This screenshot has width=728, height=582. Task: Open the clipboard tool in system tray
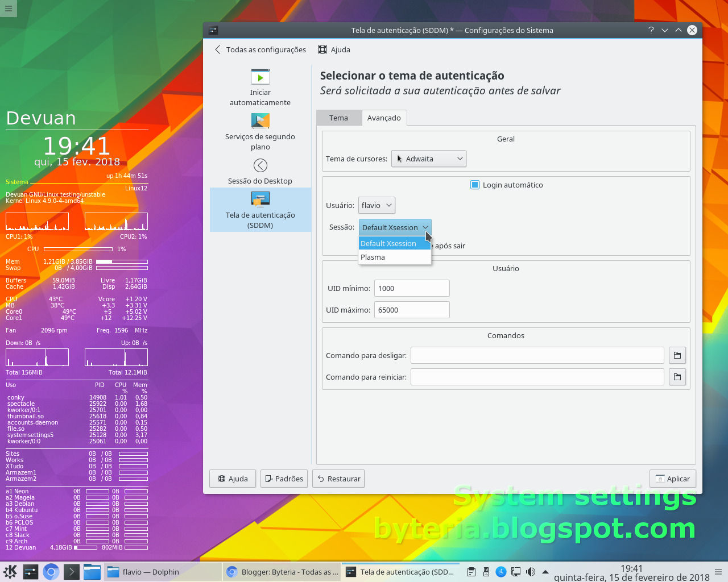coord(471,571)
